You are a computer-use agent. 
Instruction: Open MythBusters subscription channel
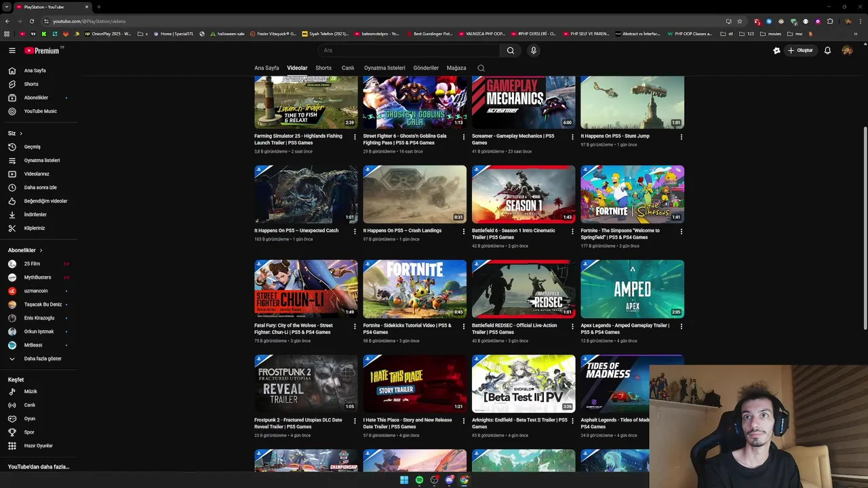click(39, 277)
